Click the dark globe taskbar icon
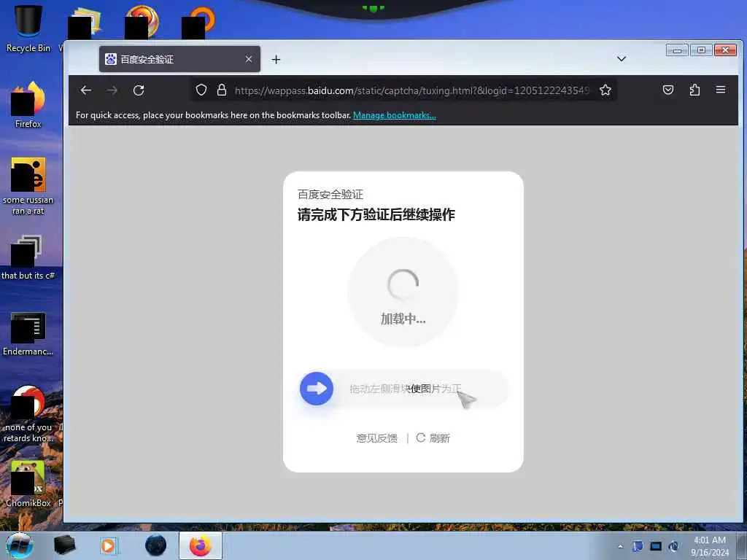747x560 pixels. click(156, 545)
